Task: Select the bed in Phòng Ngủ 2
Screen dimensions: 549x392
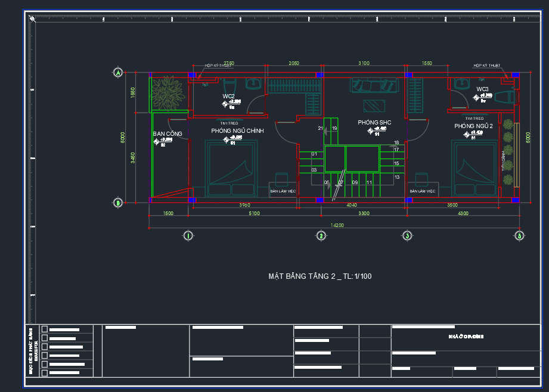Action: (474, 168)
